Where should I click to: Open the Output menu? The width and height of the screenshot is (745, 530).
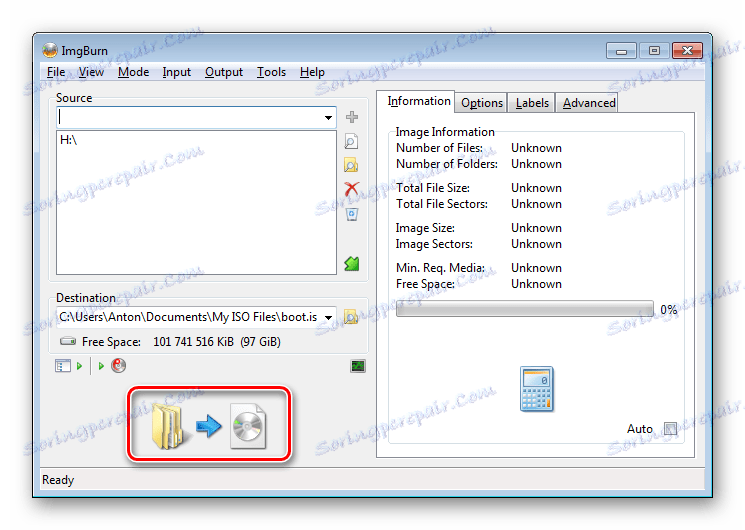click(x=224, y=72)
